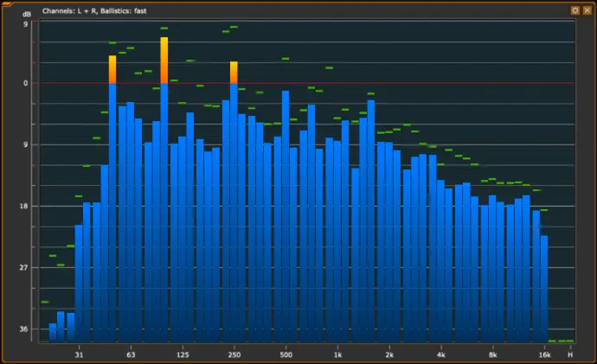Click the tallest orange-tipped bar left of 125 Hz
The image size is (597, 364).
pos(164,61)
